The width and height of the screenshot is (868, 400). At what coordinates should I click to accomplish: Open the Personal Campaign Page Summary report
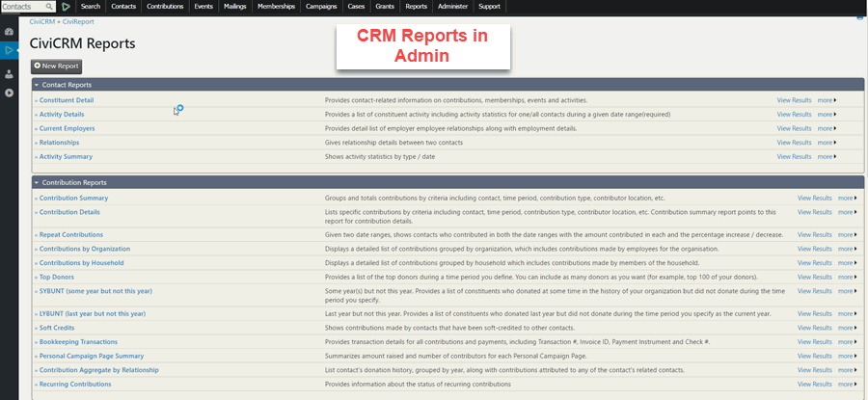[x=92, y=357]
